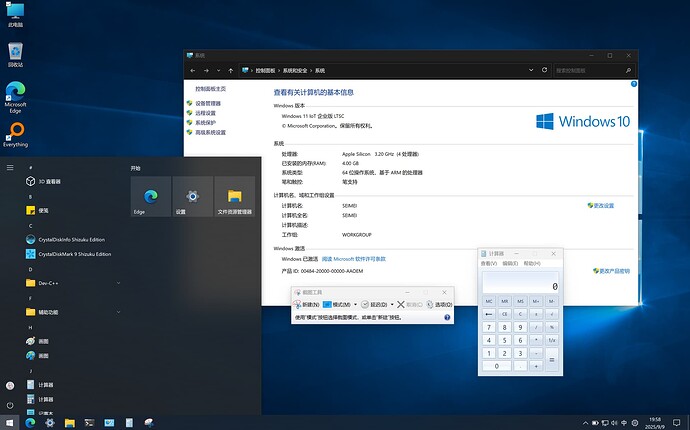Refresh the System control panel window
Viewport: 690px width, 430px height.
[x=544, y=70]
